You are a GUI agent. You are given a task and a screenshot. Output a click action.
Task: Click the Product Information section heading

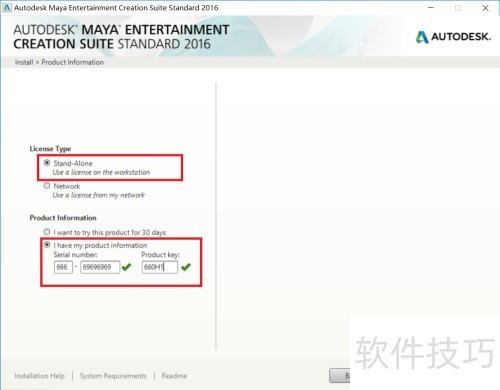(x=63, y=218)
